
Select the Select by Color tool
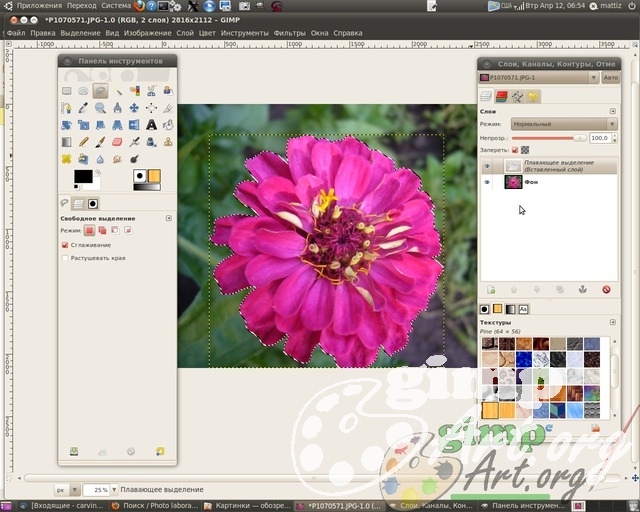click(x=134, y=91)
